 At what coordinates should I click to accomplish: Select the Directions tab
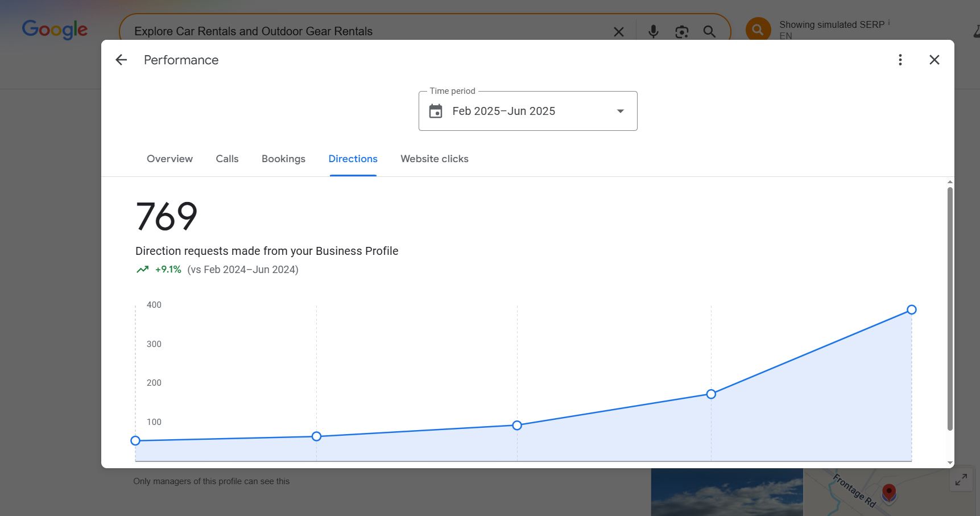353,159
